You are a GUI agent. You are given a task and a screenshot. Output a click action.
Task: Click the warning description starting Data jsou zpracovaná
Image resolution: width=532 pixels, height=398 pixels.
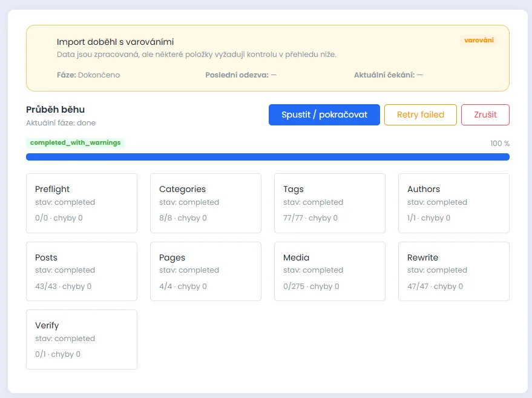click(x=197, y=55)
